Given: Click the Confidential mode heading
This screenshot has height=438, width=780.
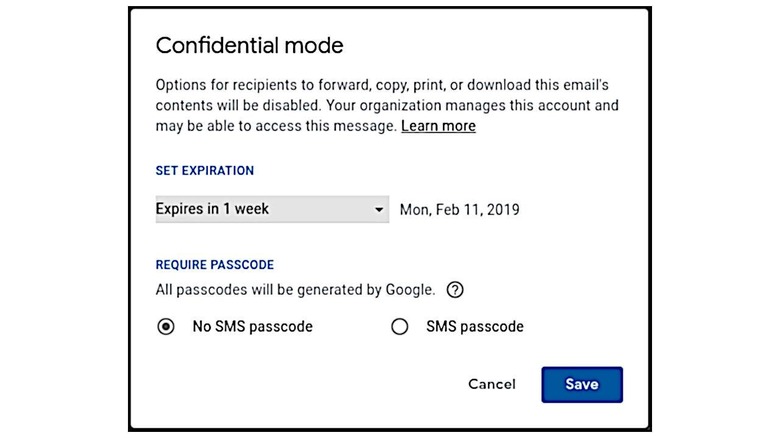Looking at the screenshot, I should pos(249,46).
